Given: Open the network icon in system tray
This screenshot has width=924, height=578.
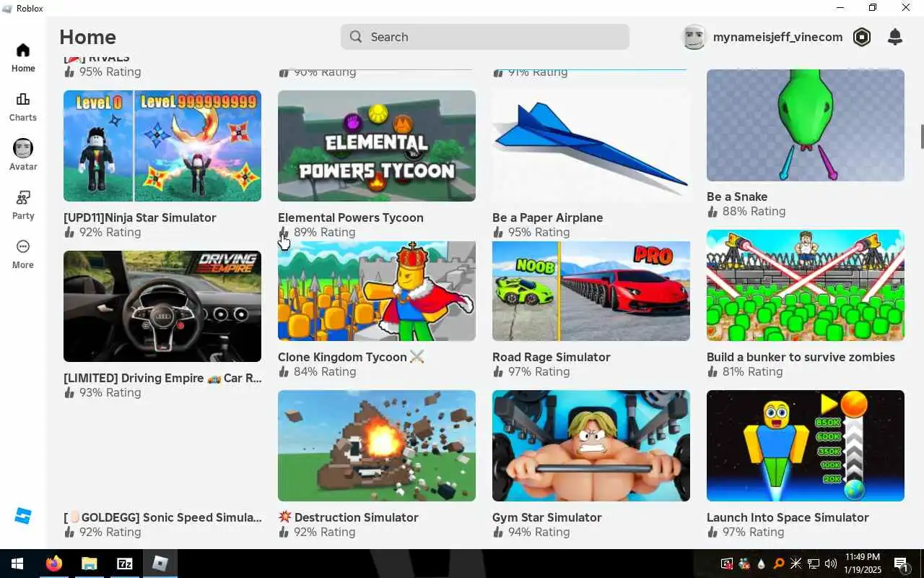Looking at the screenshot, I should tap(813, 564).
